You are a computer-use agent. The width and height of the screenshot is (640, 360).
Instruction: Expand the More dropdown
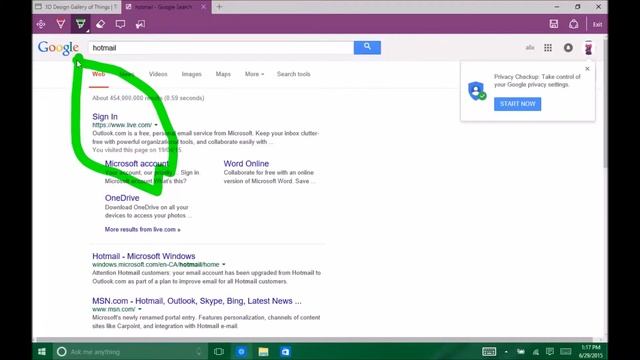point(254,74)
